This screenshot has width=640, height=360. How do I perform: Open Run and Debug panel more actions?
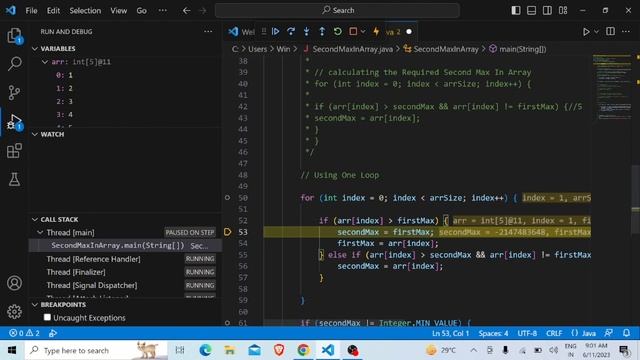point(208,31)
